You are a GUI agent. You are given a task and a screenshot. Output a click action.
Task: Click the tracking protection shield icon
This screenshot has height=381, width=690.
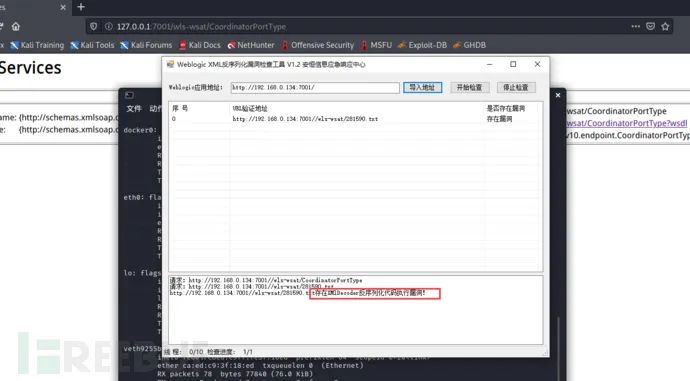[x=93, y=26]
